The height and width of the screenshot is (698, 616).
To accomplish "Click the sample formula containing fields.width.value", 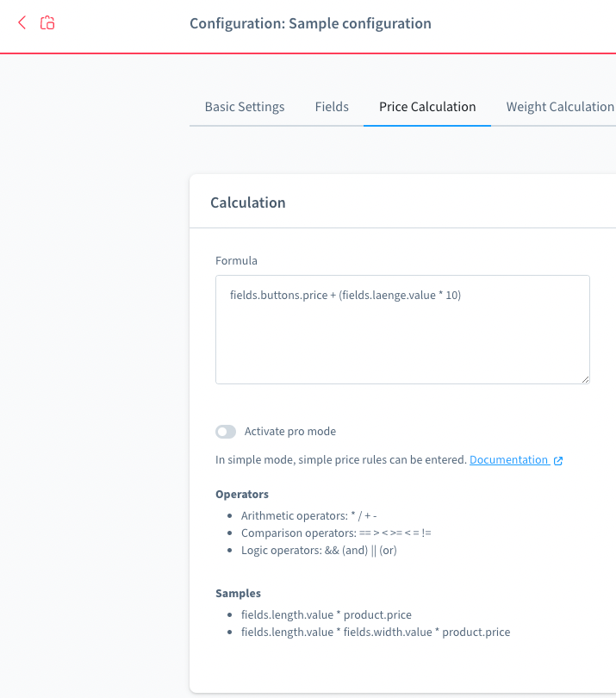I will tap(375, 633).
